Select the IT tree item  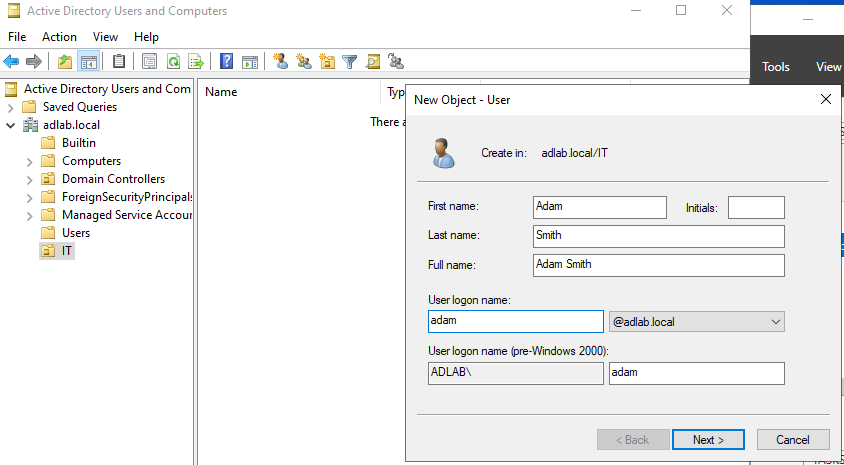67,251
